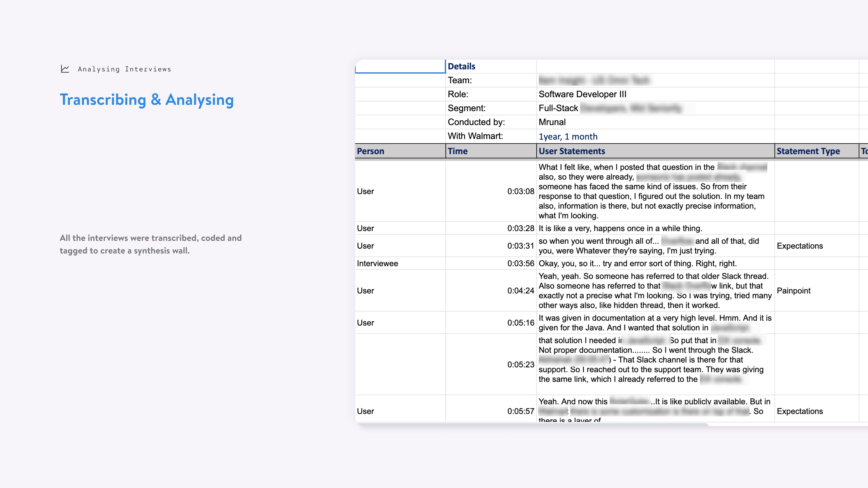Screen dimensions: 868x488
Task: Click the Person column header
Action: pyautogui.click(x=400, y=151)
